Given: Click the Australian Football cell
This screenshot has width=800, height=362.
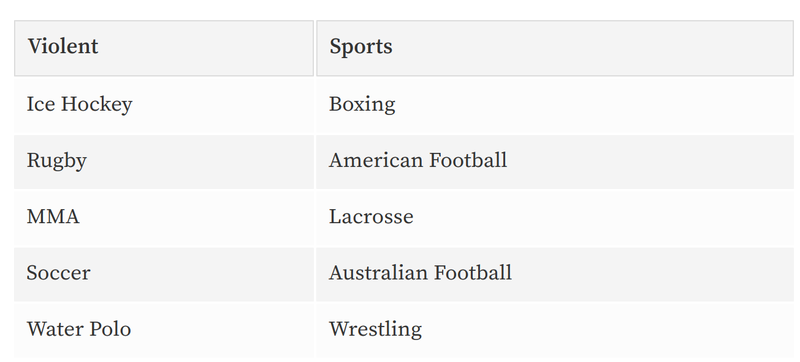Looking at the screenshot, I should (x=555, y=274).
